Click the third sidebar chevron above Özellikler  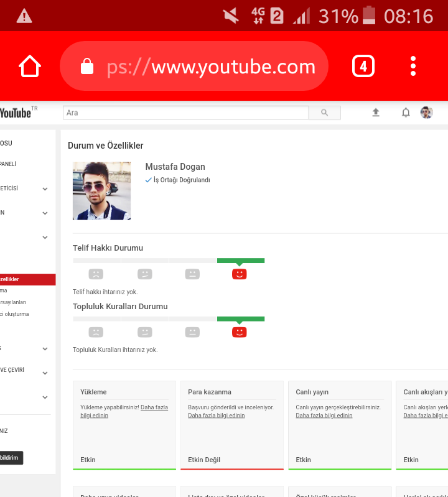[45, 238]
